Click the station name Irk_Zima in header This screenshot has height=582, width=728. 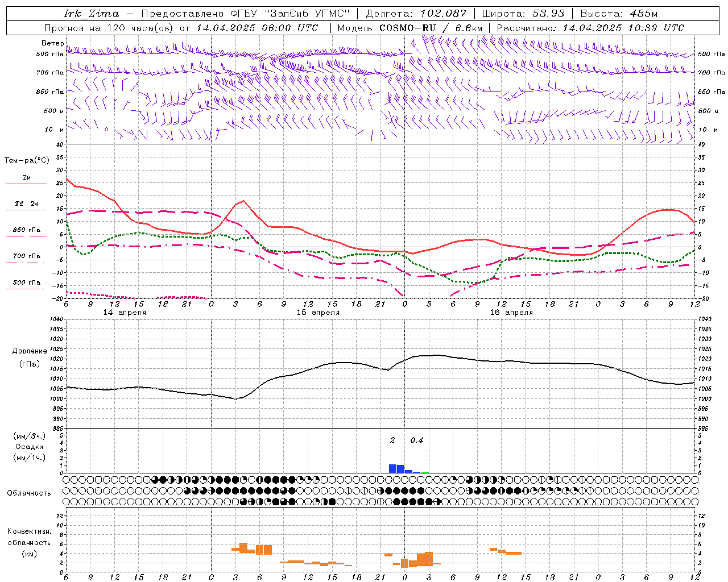pos(92,14)
